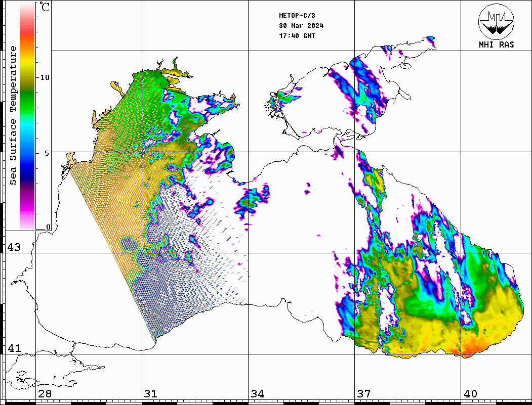Click the 'MHI RAS' text label
This screenshot has height=405, width=532.
[496, 44]
